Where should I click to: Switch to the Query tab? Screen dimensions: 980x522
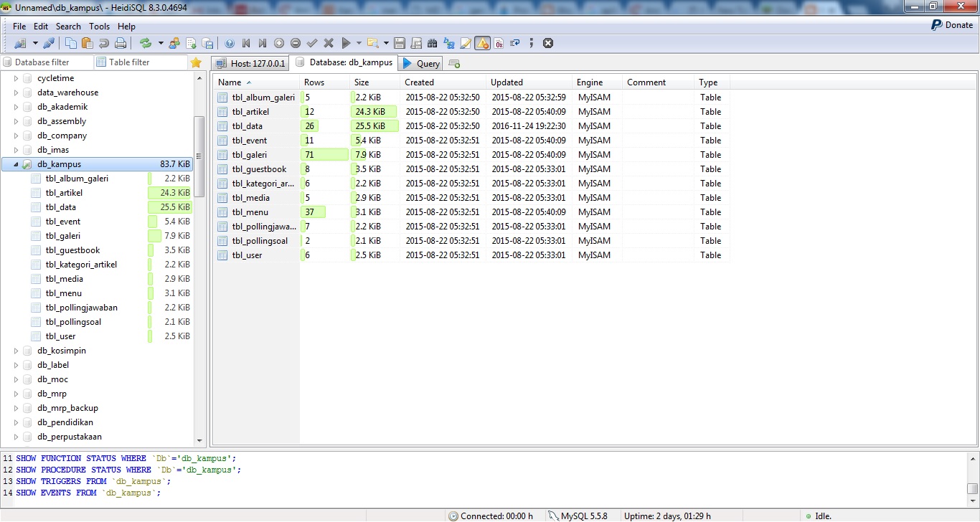[420, 62]
